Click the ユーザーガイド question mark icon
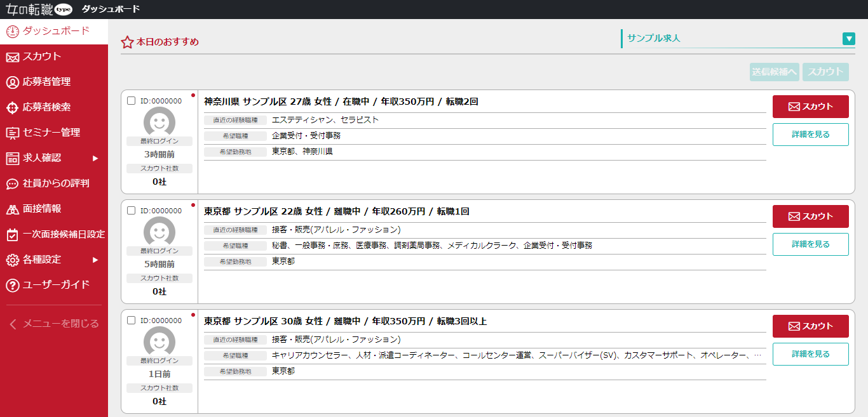Screen dimensions: 868x417 tap(13, 285)
